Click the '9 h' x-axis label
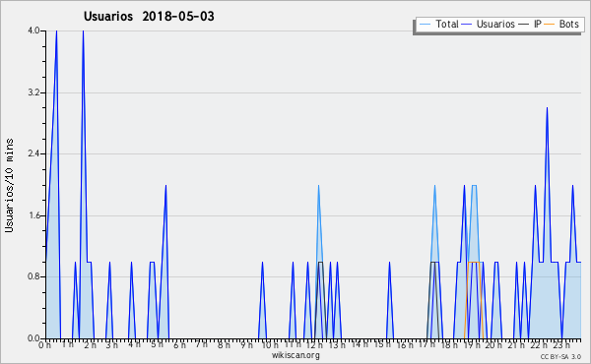This screenshot has width=591, height=364. (246, 345)
